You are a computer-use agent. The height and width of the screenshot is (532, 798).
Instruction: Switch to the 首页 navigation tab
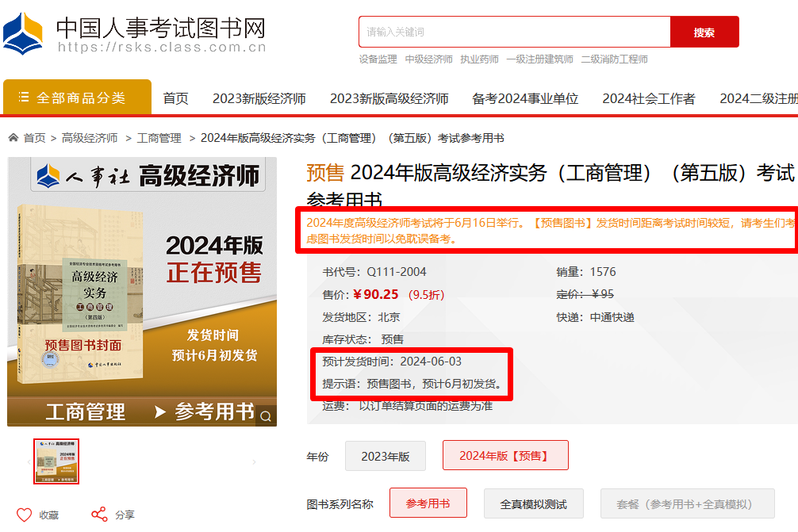tap(175, 98)
